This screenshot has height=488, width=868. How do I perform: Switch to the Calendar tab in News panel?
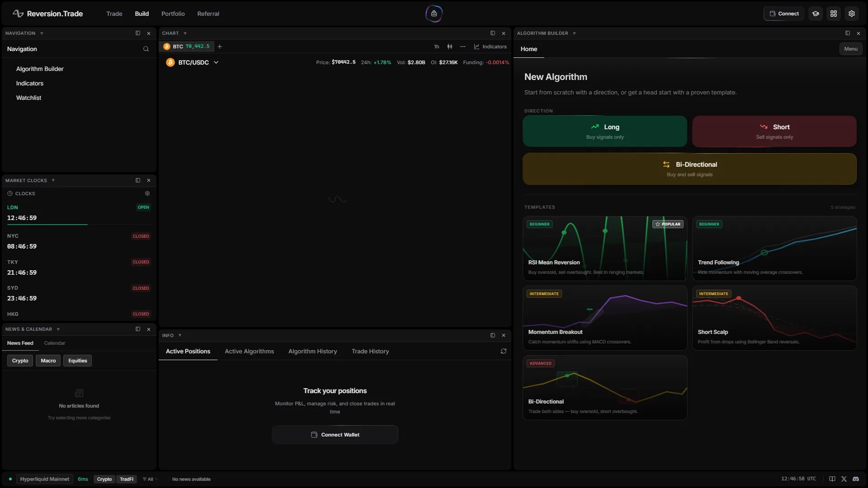(55, 343)
